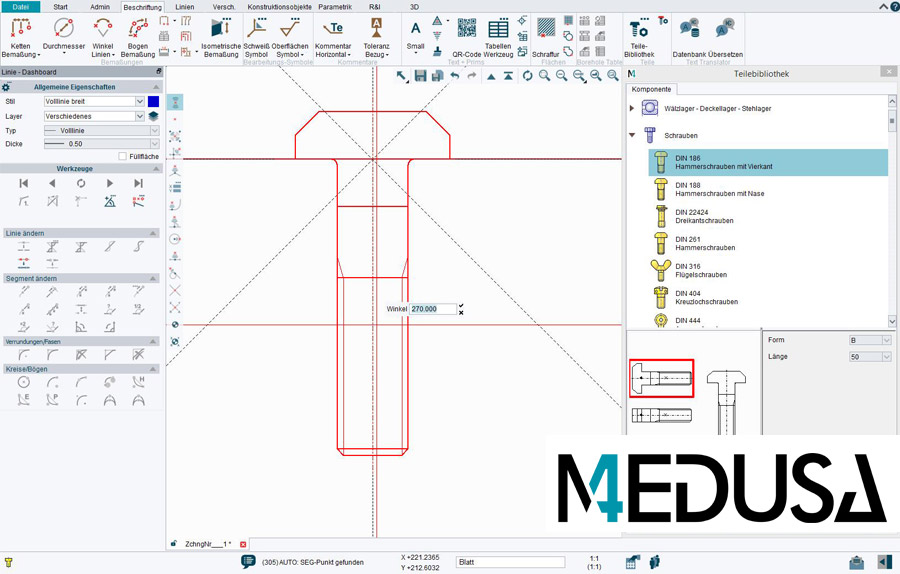Collapse the Linie ändern section
Screen dimensions: 900x574
click(x=153, y=233)
